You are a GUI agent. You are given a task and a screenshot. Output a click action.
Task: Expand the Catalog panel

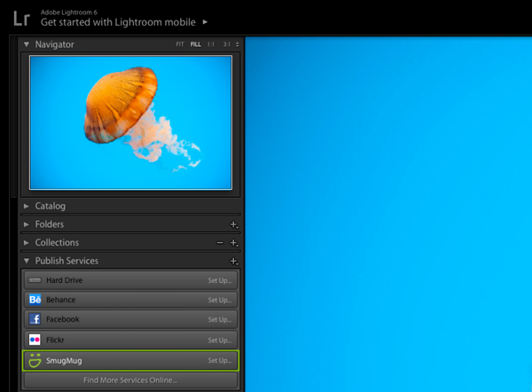[27, 207]
